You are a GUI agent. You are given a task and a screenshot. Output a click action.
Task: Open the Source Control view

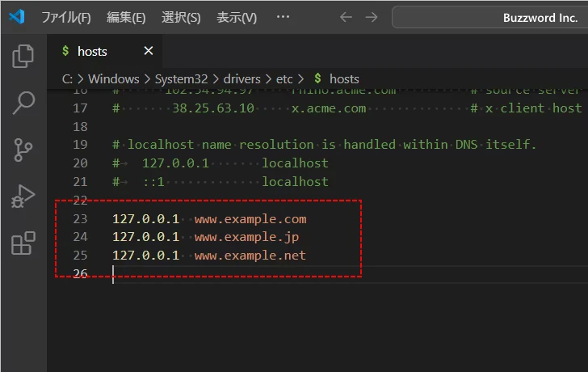[x=23, y=150]
